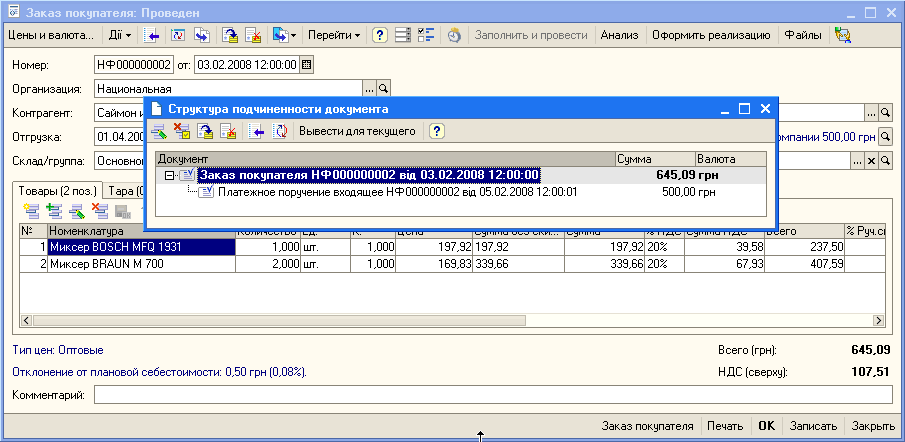This screenshot has width=905, height=442.
Task: Click the clock icon in the main toolbar
Action: point(453,35)
